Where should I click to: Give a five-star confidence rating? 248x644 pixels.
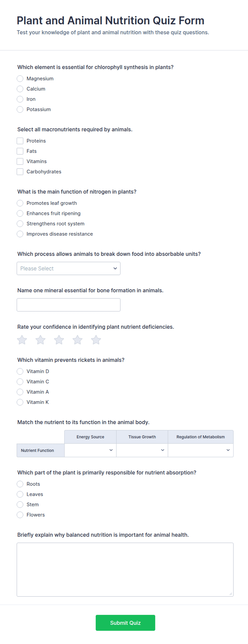[x=96, y=340]
